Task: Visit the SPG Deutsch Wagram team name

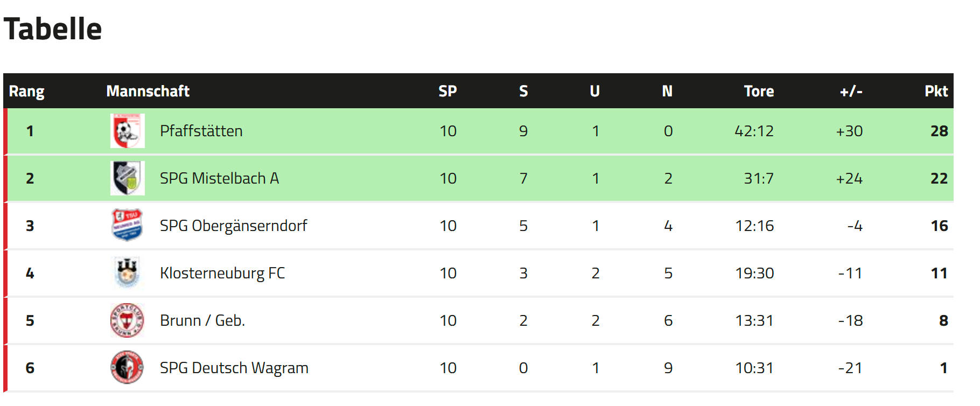Action: point(234,368)
